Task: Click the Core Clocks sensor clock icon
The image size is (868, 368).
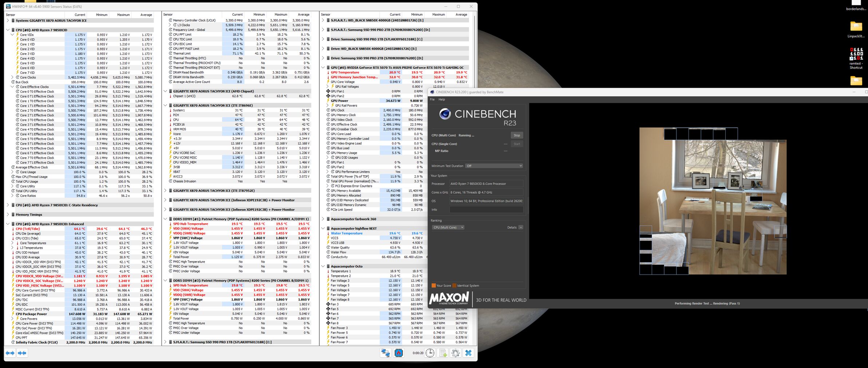Action: tap(17, 77)
